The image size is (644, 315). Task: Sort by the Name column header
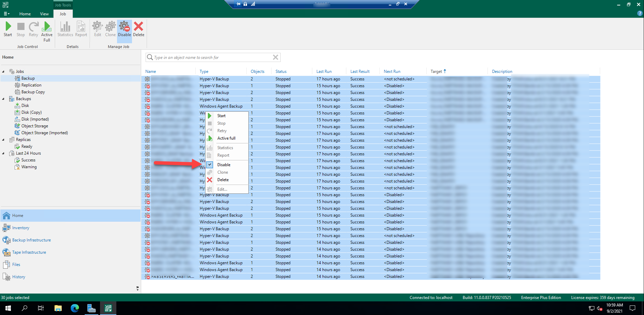tap(151, 72)
